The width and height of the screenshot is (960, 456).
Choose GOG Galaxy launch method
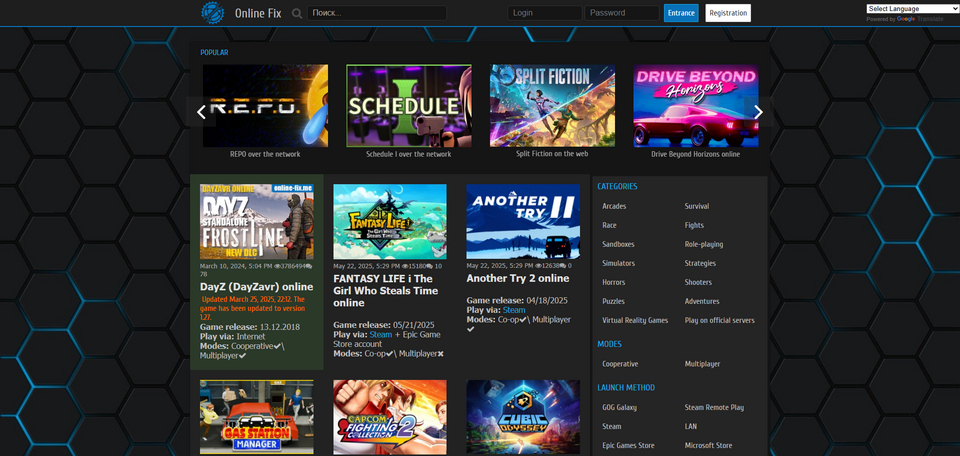621,407
